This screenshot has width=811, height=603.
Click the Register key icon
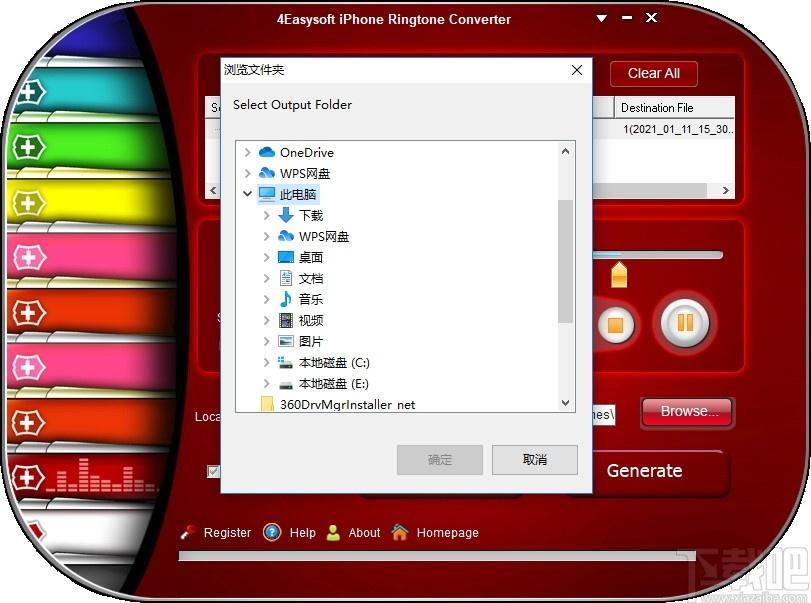(188, 533)
